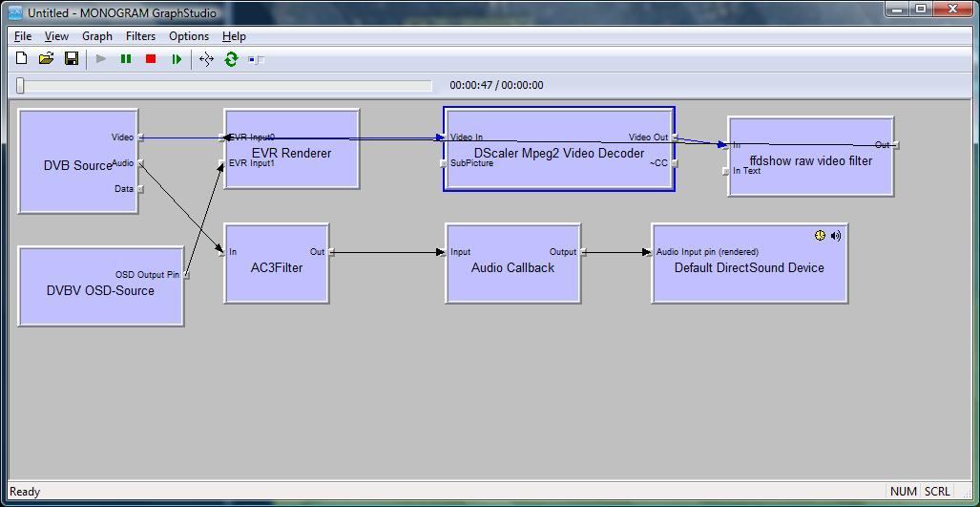
Task: Click the Out pin of ffdshow filter
Action: click(x=896, y=145)
